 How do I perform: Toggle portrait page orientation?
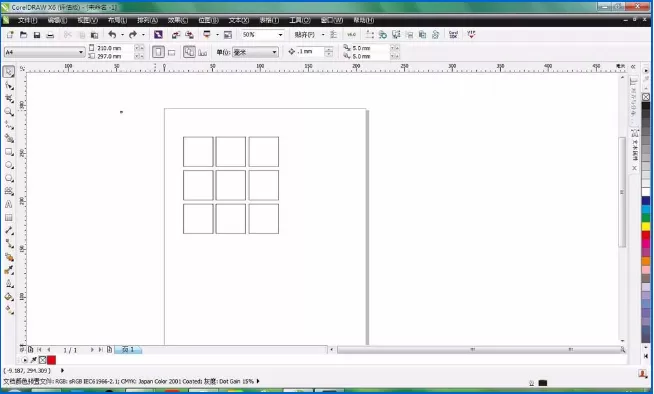coord(158,52)
